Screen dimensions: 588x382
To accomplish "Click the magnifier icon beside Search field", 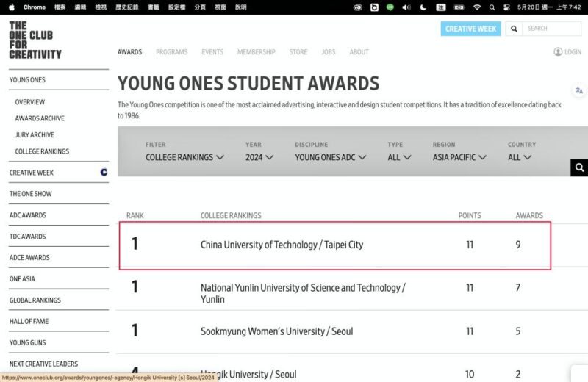I will pyautogui.click(x=514, y=29).
